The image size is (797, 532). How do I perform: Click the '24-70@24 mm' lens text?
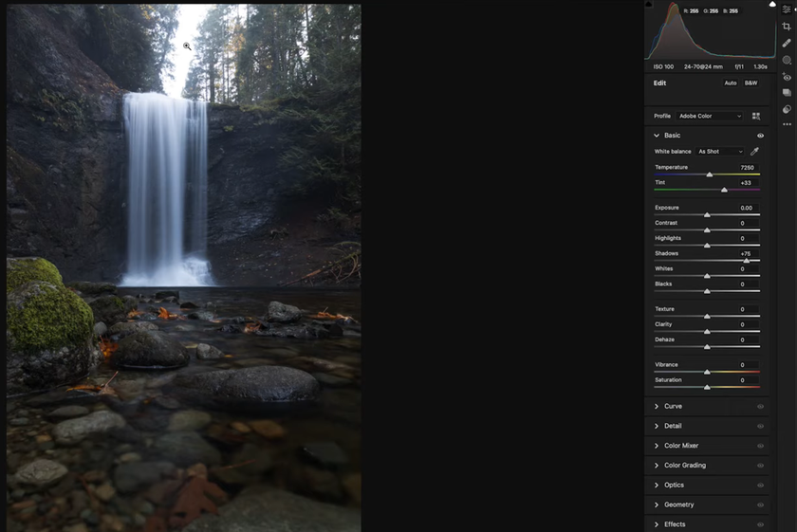tap(703, 67)
